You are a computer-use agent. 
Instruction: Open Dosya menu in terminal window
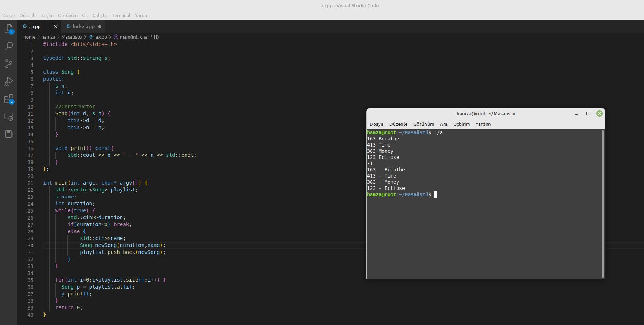click(x=376, y=124)
